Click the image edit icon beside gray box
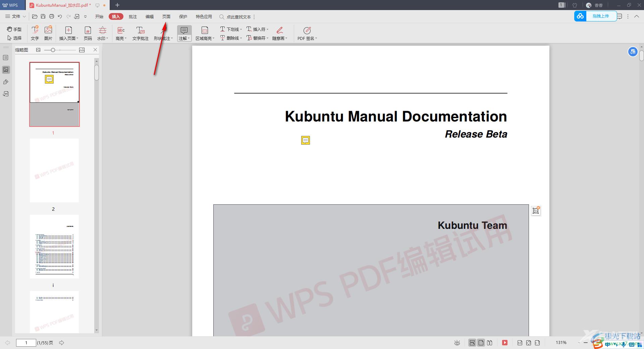Screen dimensions: 644x349 click(x=536, y=211)
